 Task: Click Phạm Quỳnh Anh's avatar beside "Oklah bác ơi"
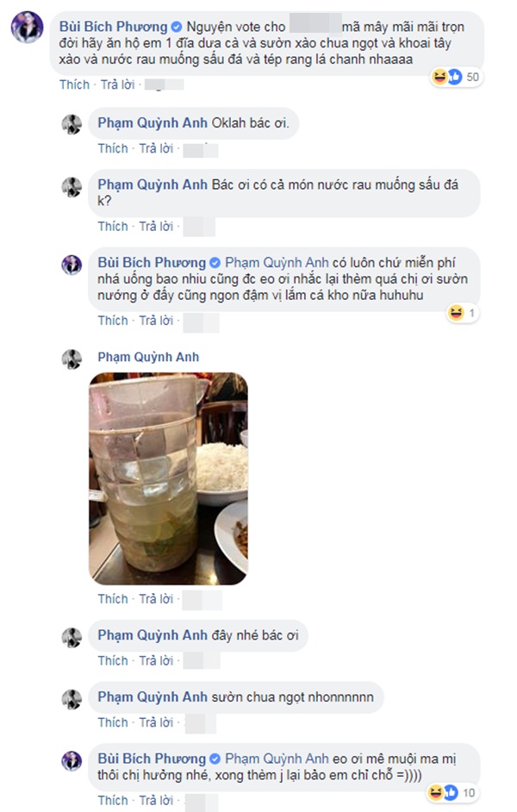click(72, 124)
